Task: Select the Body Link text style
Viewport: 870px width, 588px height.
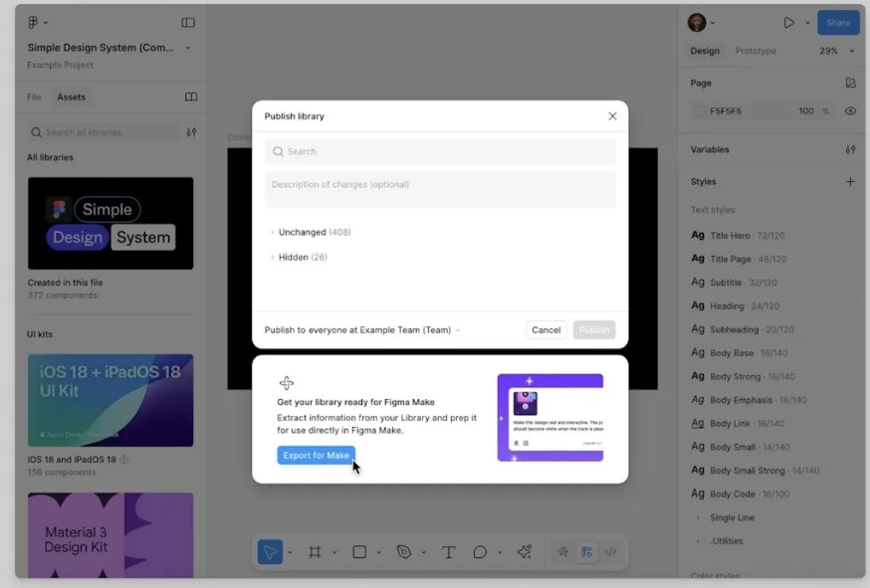Action: (738, 423)
